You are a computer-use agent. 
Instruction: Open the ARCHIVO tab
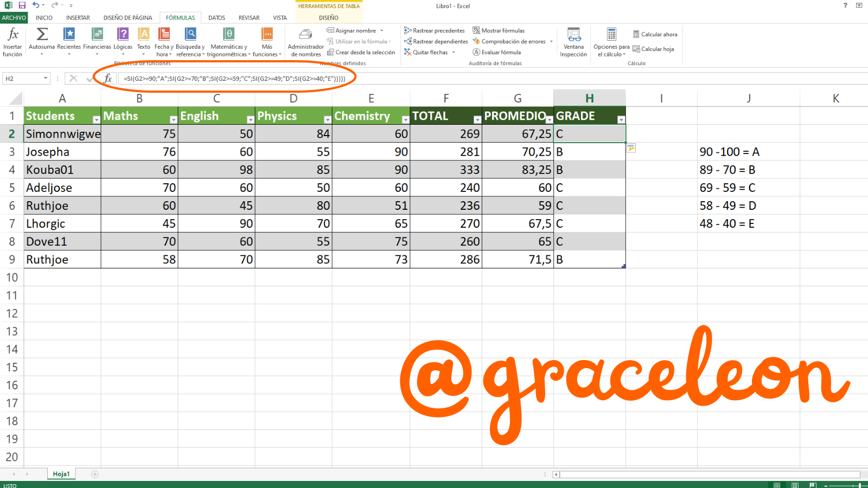[14, 18]
